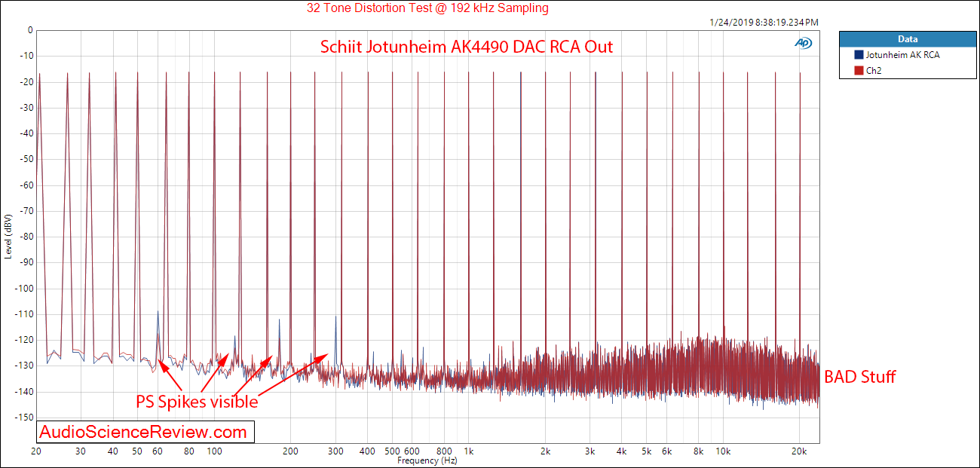Select the Ch2 legend entry label
This screenshot has width=980, height=468.
coord(874,70)
